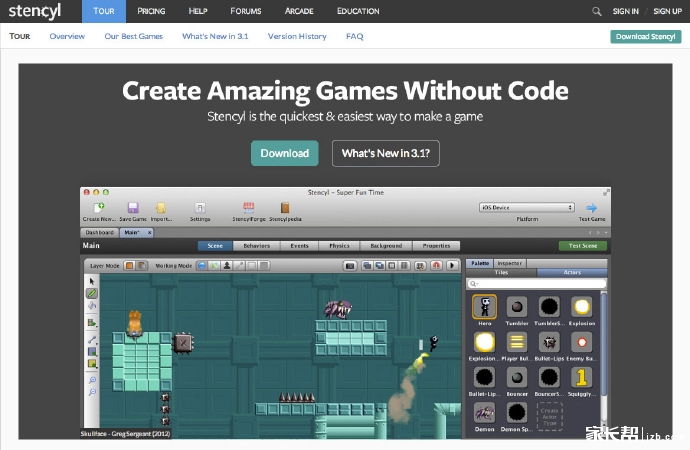Click the palette search input field
Viewport: 690px width, 450px height.
(x=540, y=283)
